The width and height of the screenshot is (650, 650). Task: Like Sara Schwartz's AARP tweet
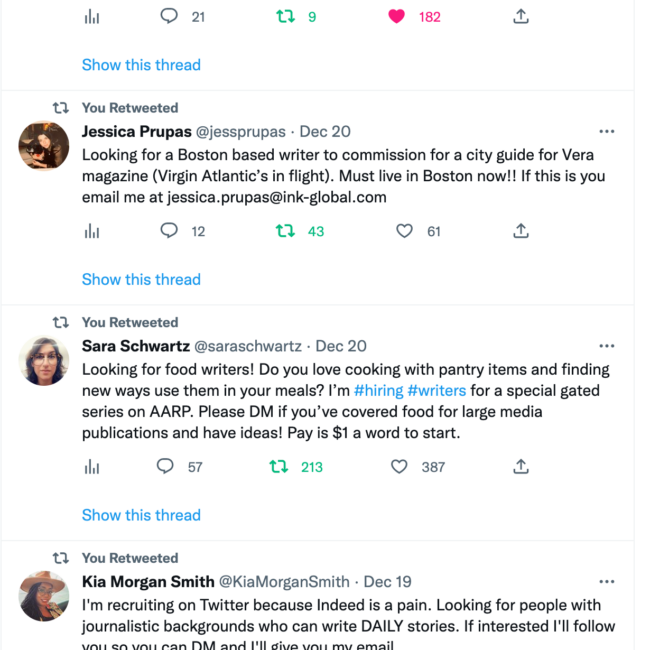pos(400,466)
